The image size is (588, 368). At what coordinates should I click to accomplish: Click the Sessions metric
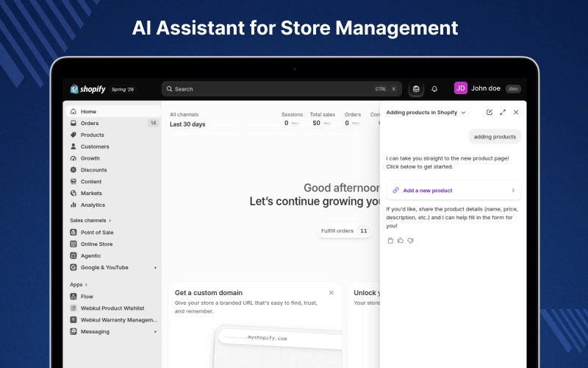click(x=292, y=119)
